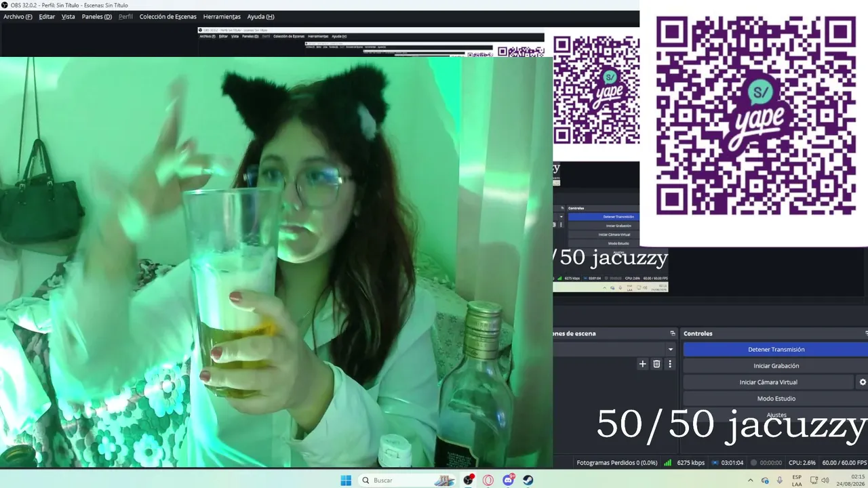868x488 pixels.
Task: Undock the scene transitions panel
Action: coord(673,333)
